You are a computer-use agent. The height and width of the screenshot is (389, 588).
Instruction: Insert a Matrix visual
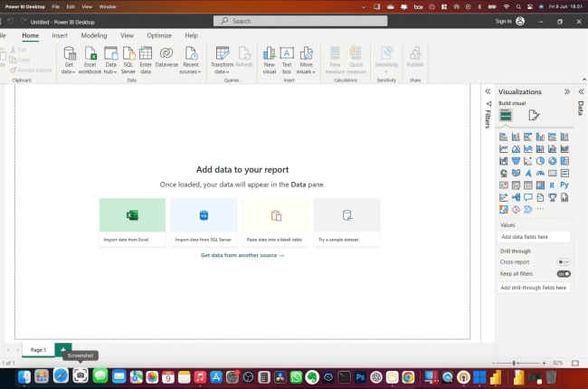pyautogui.click(x=540, y=185)
